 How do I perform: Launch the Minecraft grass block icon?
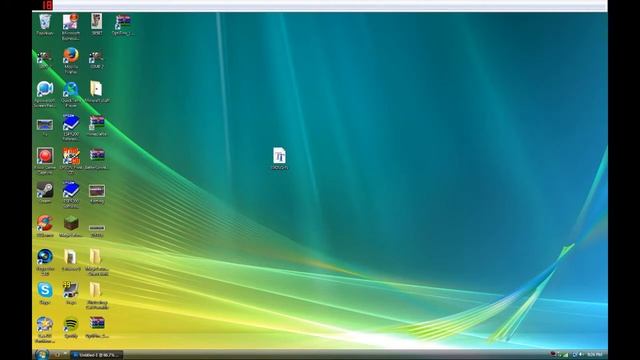coord(71,226)
